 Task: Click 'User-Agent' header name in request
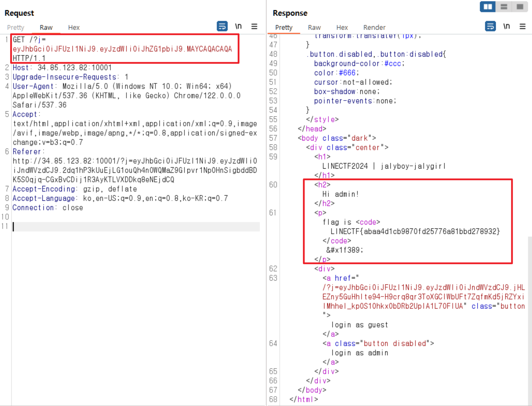(33, 86)
